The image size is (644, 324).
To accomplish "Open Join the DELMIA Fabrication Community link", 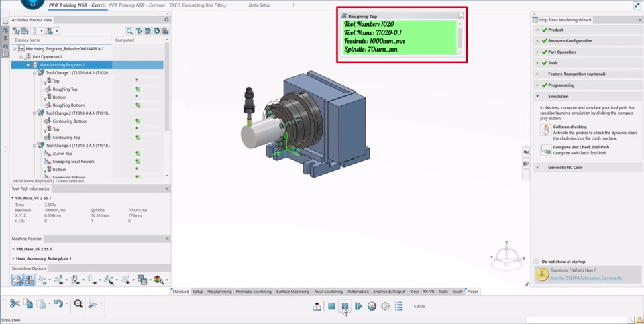I will click(x=586, y=278).
